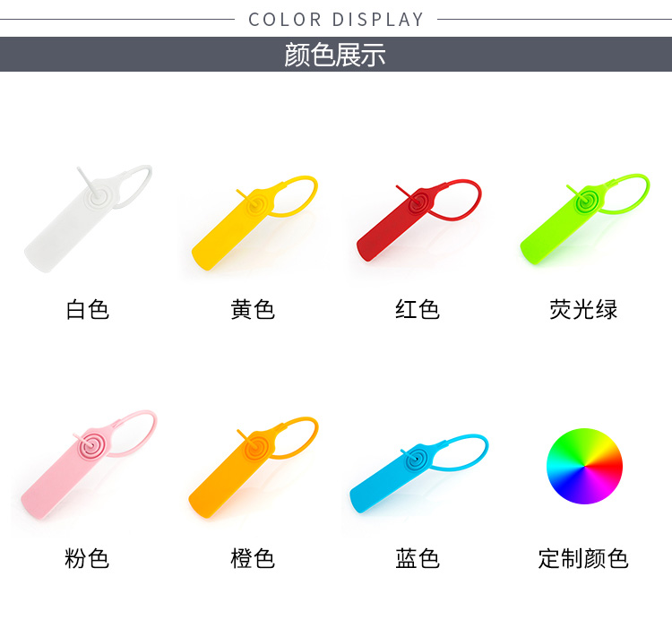Click the blue seal tag image
672x628 pixels.
pos(418,473)
